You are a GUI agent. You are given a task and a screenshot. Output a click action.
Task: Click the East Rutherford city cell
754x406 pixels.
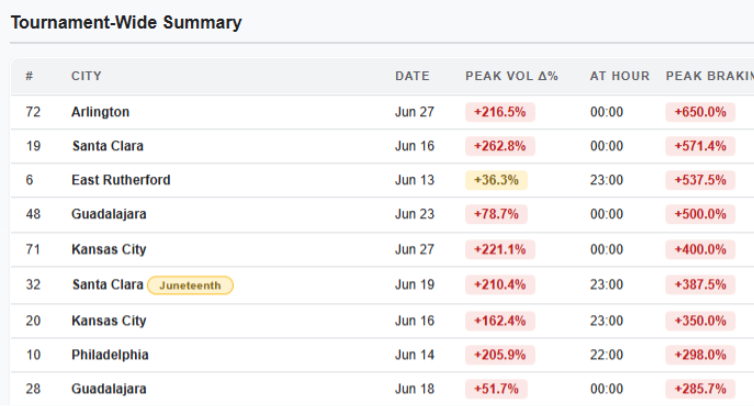click(121, 180)
